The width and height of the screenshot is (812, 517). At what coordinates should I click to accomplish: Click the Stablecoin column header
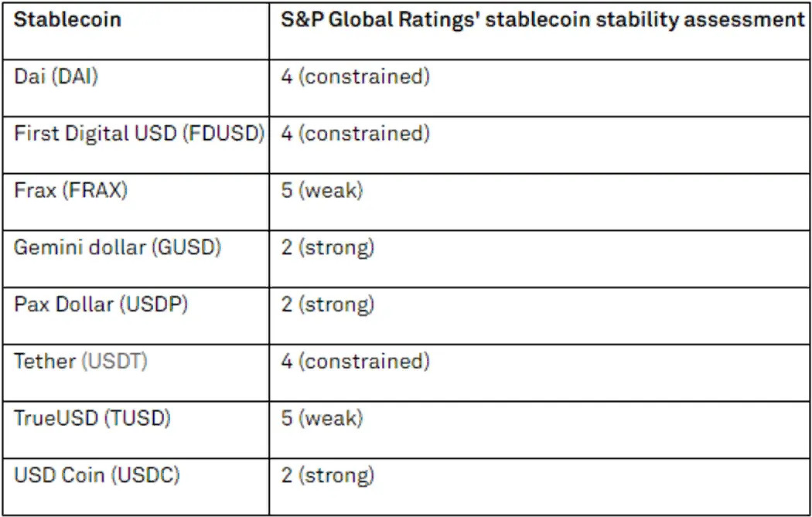(x=68, y=20)
